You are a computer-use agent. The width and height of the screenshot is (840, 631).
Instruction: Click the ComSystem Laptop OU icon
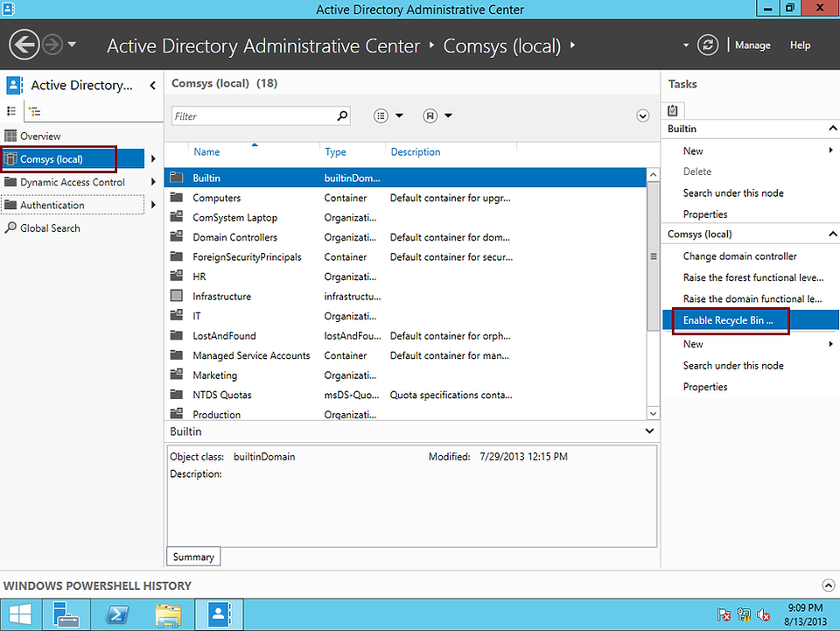pos(176,217)
